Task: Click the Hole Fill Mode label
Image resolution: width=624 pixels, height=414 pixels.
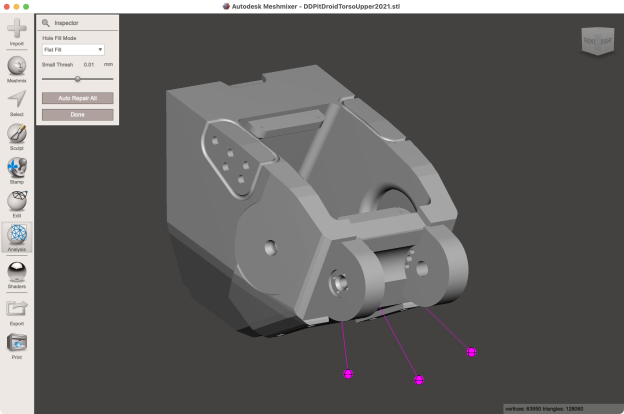Action: [59, 38]
